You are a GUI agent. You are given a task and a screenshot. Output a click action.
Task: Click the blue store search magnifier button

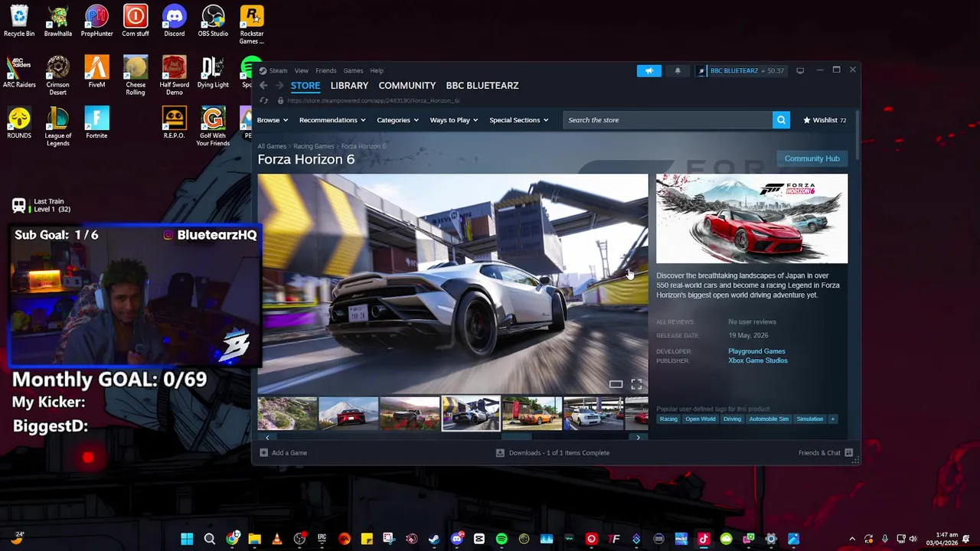(781, 120)
